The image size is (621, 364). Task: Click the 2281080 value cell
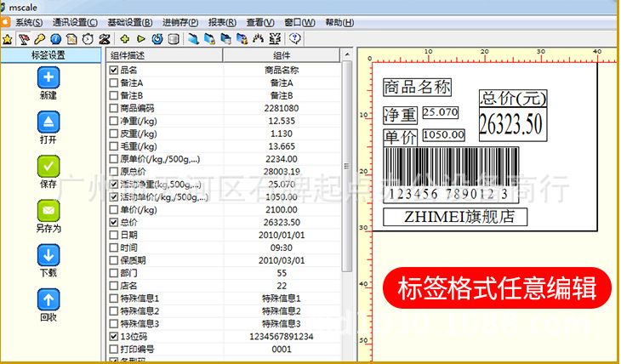[x=282, y=108]
